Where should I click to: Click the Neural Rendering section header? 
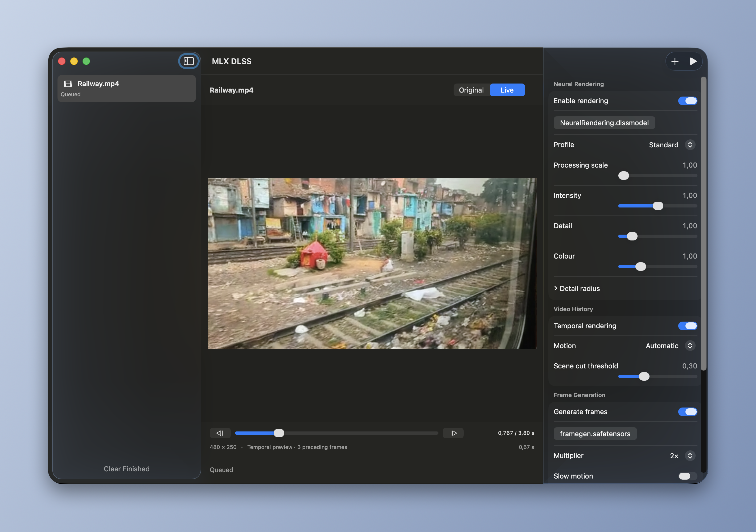(578, 84)
